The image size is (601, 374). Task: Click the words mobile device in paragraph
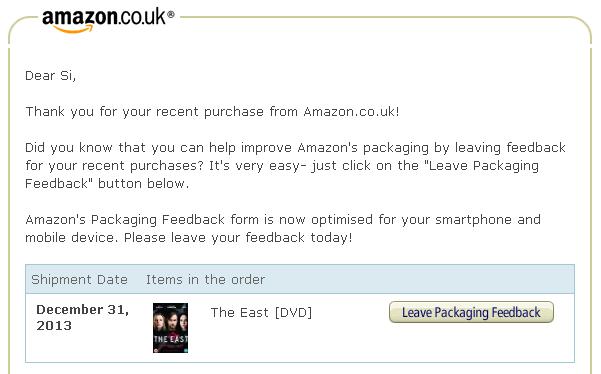click(x=69, y=238)
